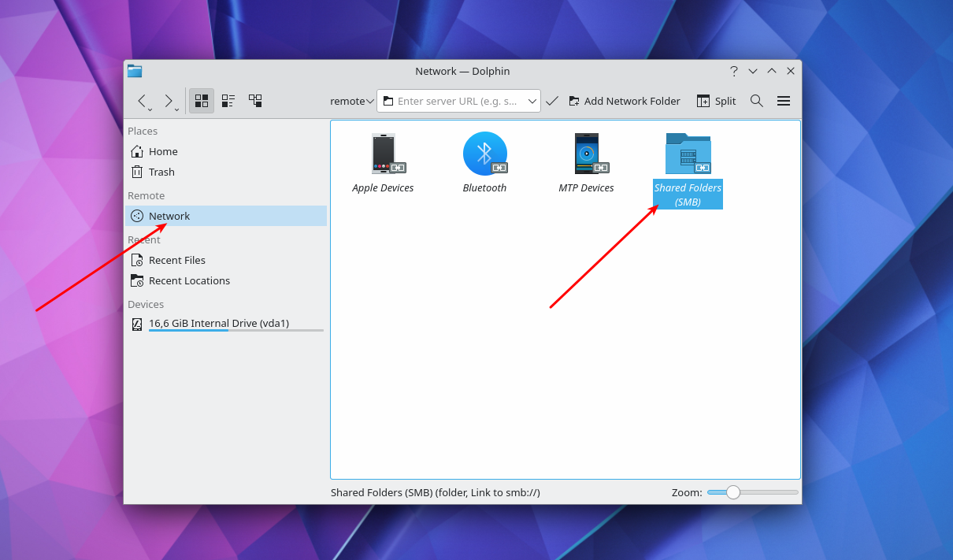Click the Split view button
The width and height of the screenshot is (953, 560).
click(x=716, y=101)
